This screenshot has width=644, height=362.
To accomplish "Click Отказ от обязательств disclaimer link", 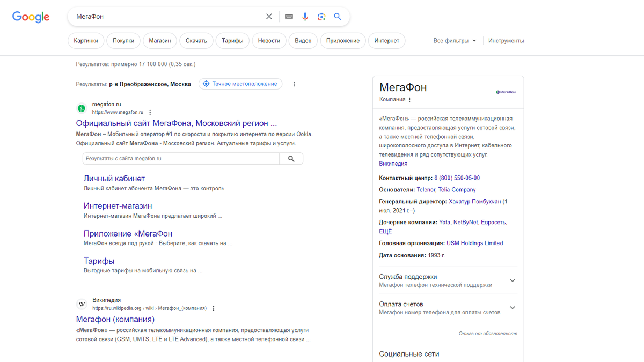I will [x=488, y=334].
